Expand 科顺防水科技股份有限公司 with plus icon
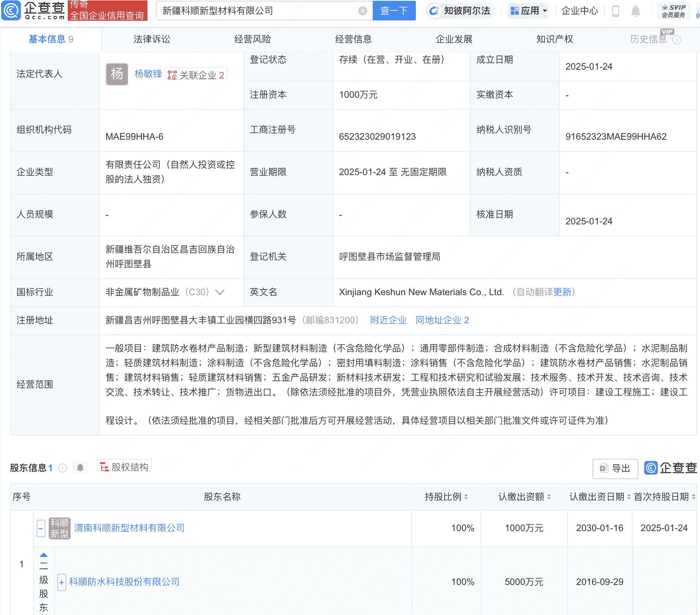The height and width of the screenshot is (615, 700). 62,582
